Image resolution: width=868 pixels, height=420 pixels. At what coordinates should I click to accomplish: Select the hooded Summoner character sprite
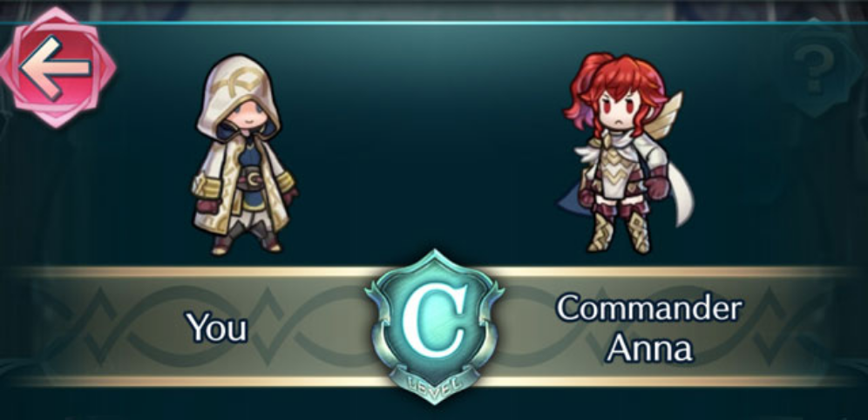[x=243, y=155]
